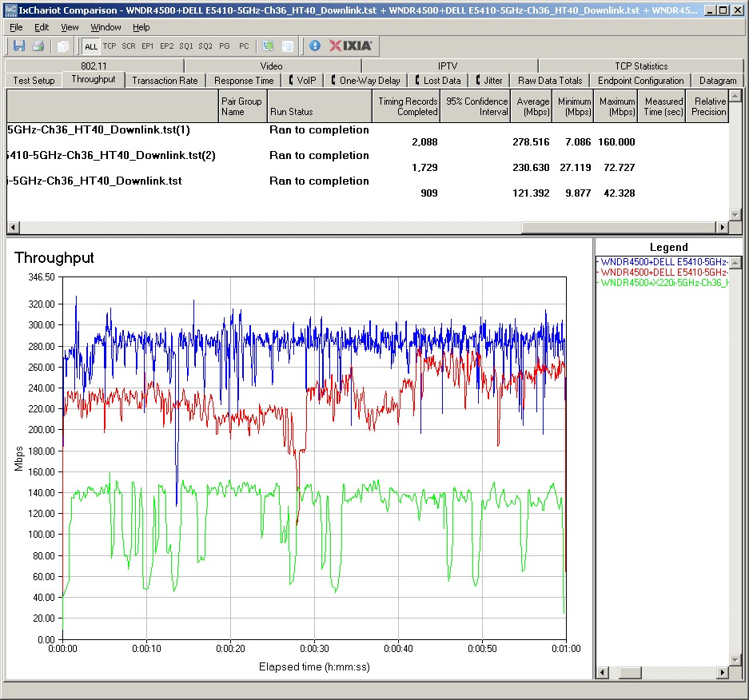Click the blue legend entry WNDR4500+DELL E5410
The height and width of the screenshot is (700, 749).
tap(663, 261)
